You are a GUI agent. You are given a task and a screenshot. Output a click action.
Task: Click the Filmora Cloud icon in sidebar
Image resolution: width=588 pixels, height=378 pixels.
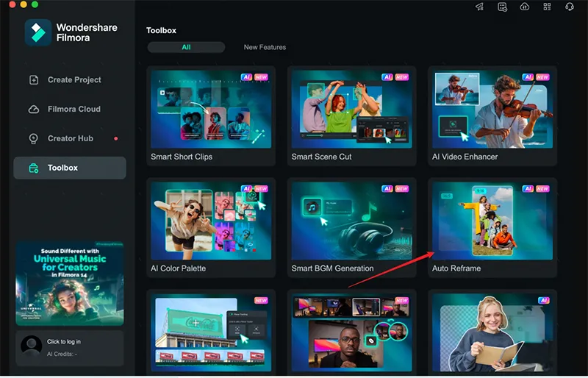click(34, 110)
